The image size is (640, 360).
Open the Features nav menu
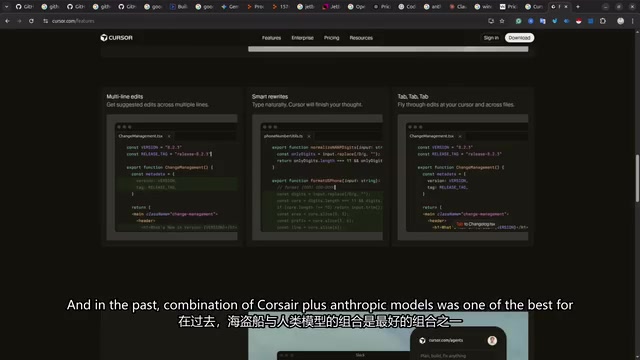(271, 38)
